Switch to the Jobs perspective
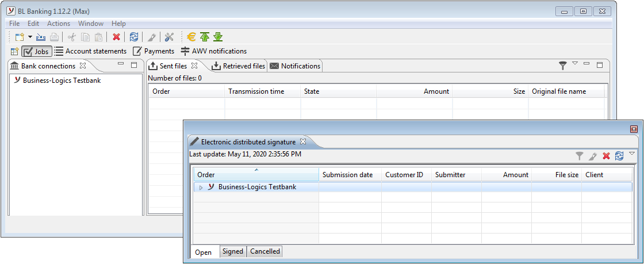The image size is (644, 264). click(x=37, y=51)
